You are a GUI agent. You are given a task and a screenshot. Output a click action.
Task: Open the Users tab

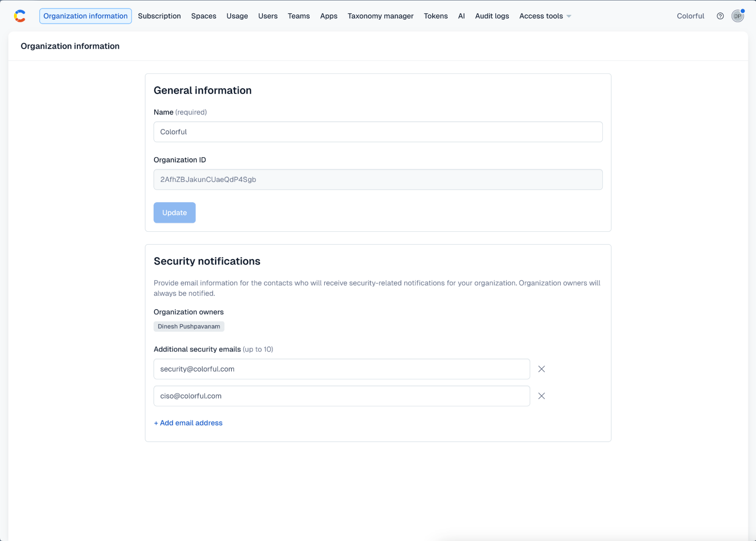(x=267, y=16)
